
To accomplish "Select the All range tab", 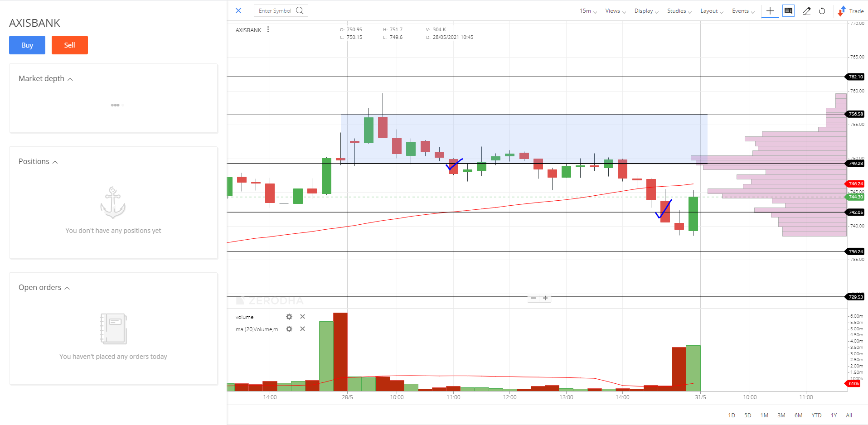I will click(x=849, y=415).
